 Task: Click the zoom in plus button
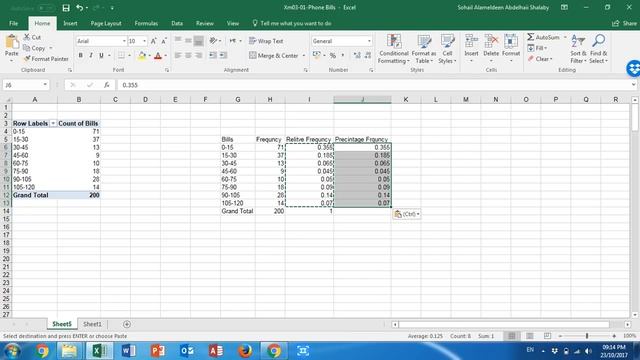coord(614,336)
